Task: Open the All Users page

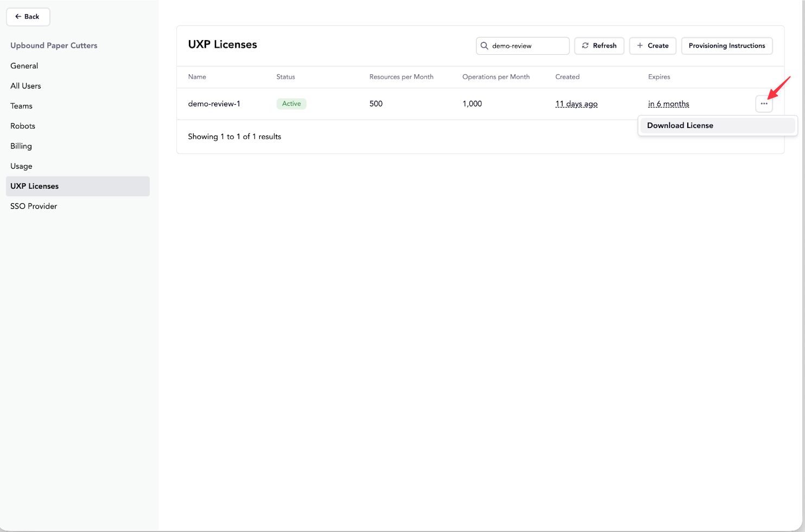Action: click(25, 86)
